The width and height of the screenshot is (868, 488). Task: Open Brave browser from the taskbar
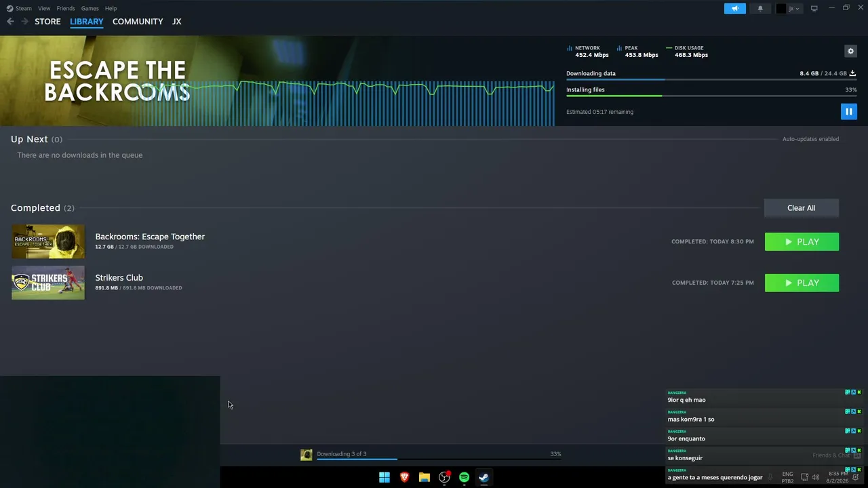[x=404, y=477]
